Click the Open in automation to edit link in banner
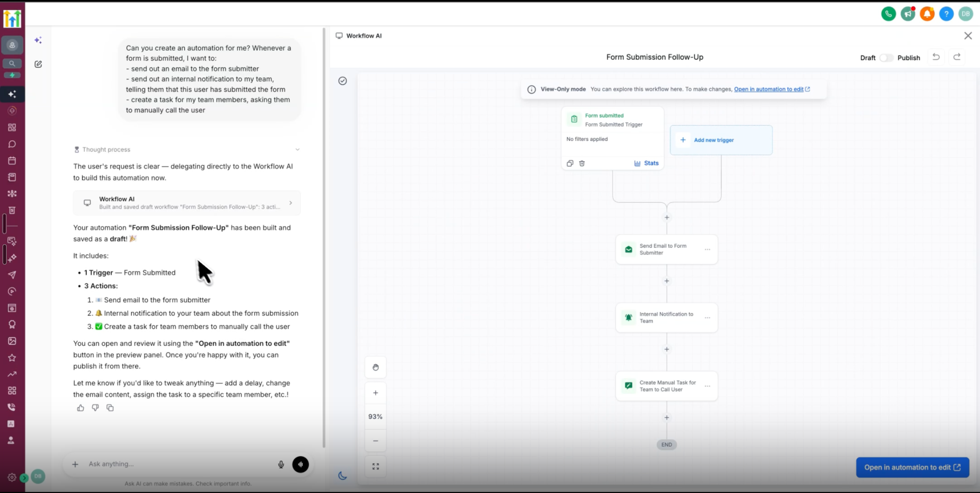This screenshot has width=980, height=493. [772, 89]
